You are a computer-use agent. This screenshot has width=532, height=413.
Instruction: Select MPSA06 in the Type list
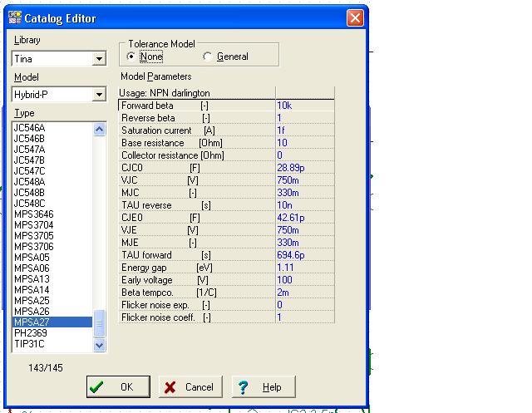52,268
